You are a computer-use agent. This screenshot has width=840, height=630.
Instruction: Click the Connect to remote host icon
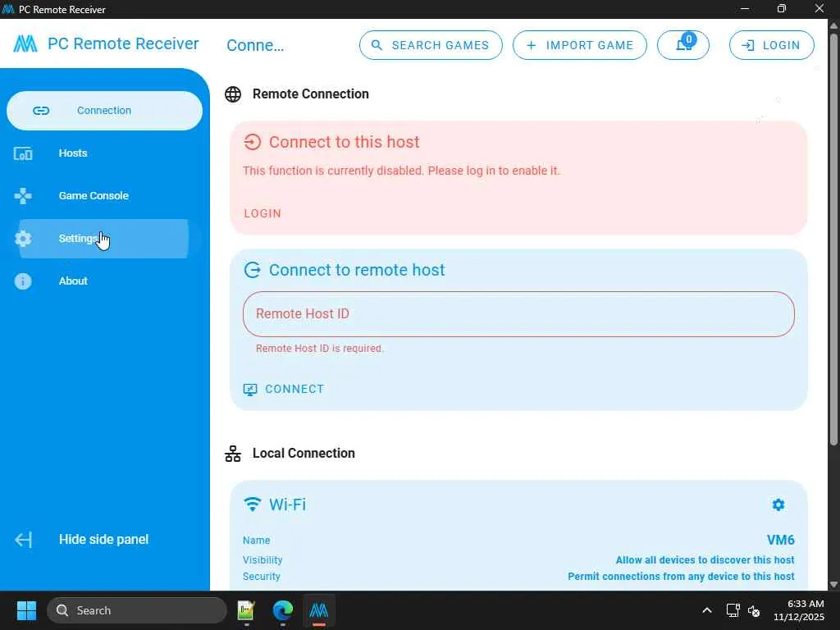(253, 270)
